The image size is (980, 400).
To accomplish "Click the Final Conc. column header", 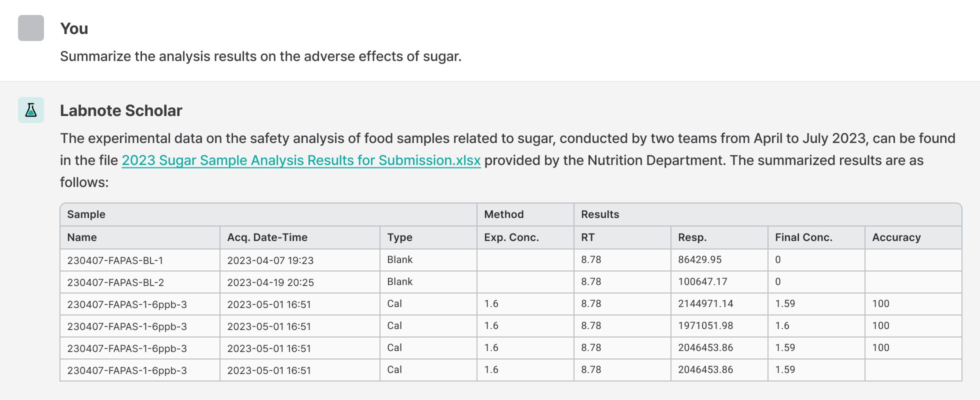I will pyautogui.click(x=803, y=237).
